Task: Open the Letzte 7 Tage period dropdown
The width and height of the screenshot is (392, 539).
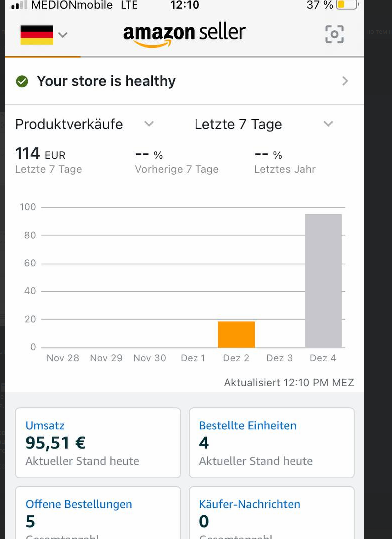Action: coord(264,124)
